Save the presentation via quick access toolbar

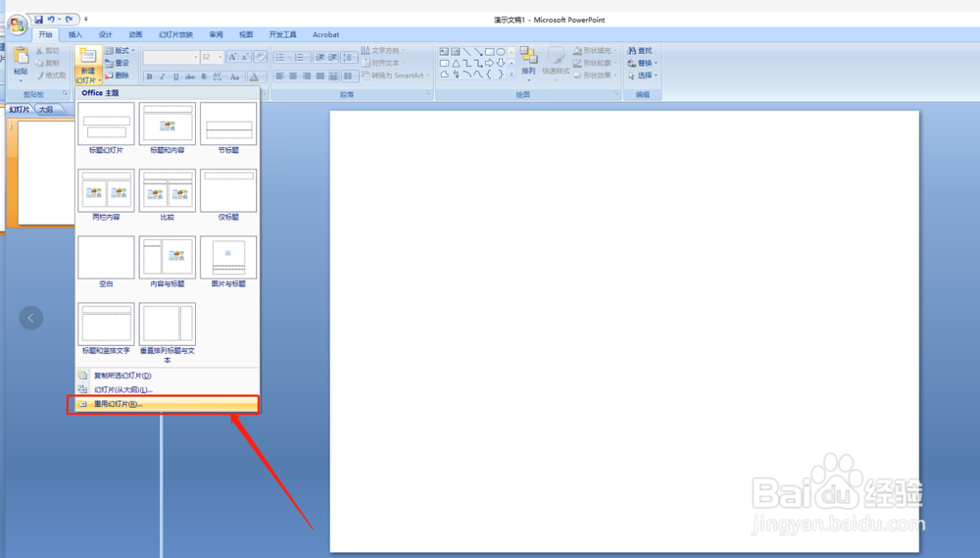click(39, 20)
